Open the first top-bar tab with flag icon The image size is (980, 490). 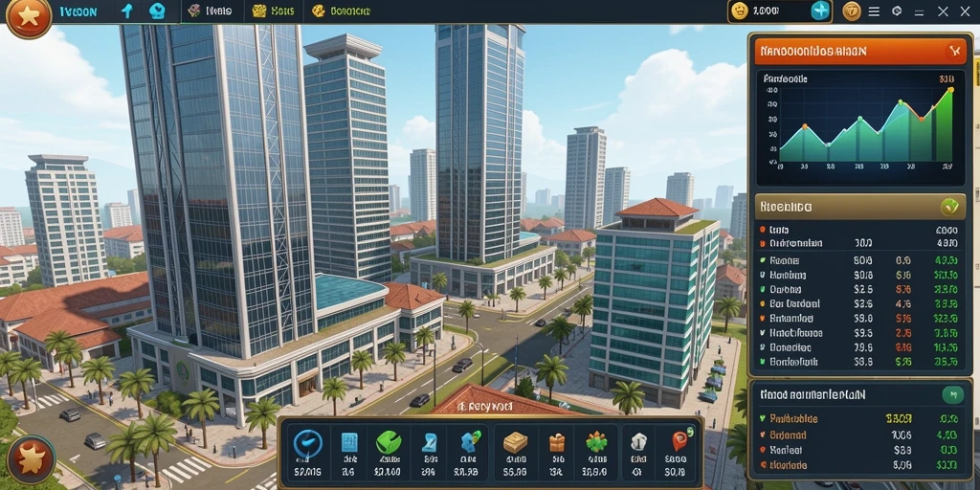click(210, 11)
